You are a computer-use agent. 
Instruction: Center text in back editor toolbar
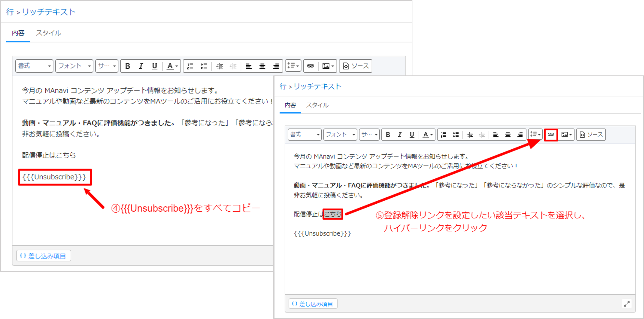click(262, 66)
